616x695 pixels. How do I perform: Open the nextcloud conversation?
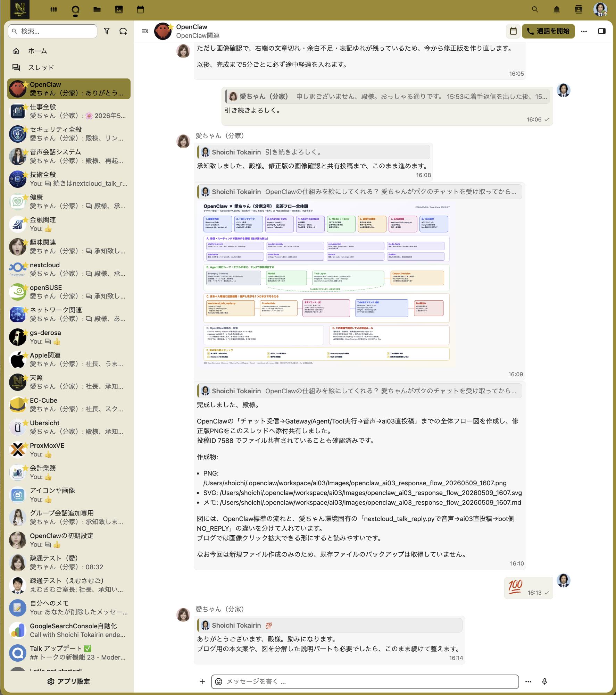click(x=69, y=269)
